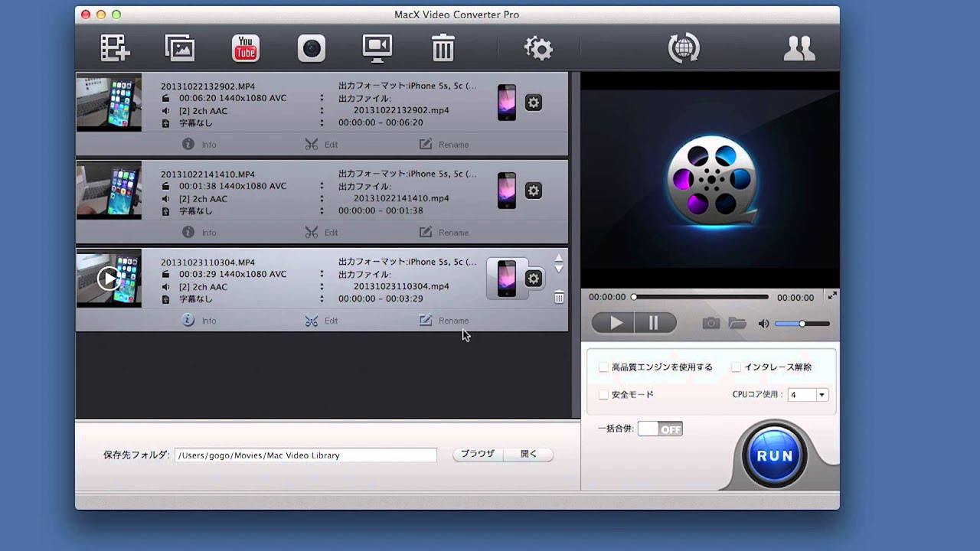Viewport: 980px width, 551px height.
Task: Expand the preview to fullscreen
Action: pos(832,295)
